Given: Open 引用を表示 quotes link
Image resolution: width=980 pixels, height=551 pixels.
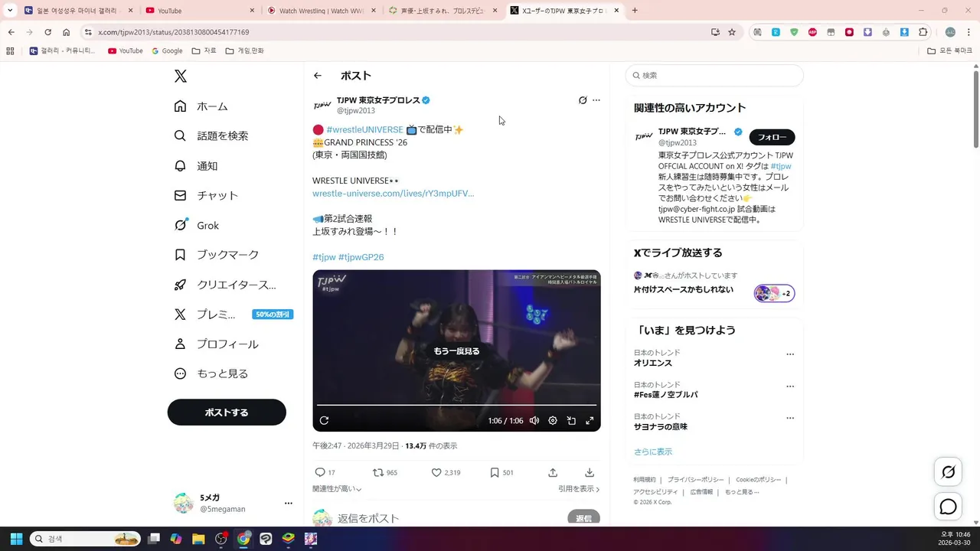Looking at the screenshot, I should point(579,489).
